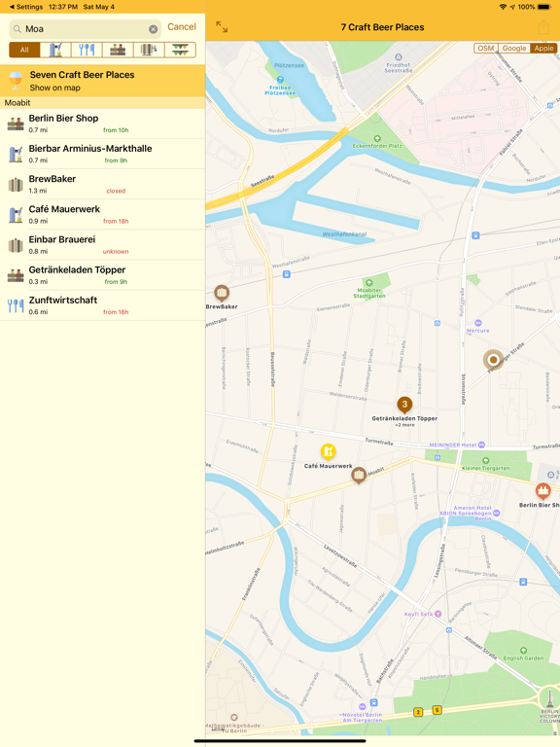Switch map style to Apple
Viewport: 560px width, 747px height.
(x=543, y=48)
